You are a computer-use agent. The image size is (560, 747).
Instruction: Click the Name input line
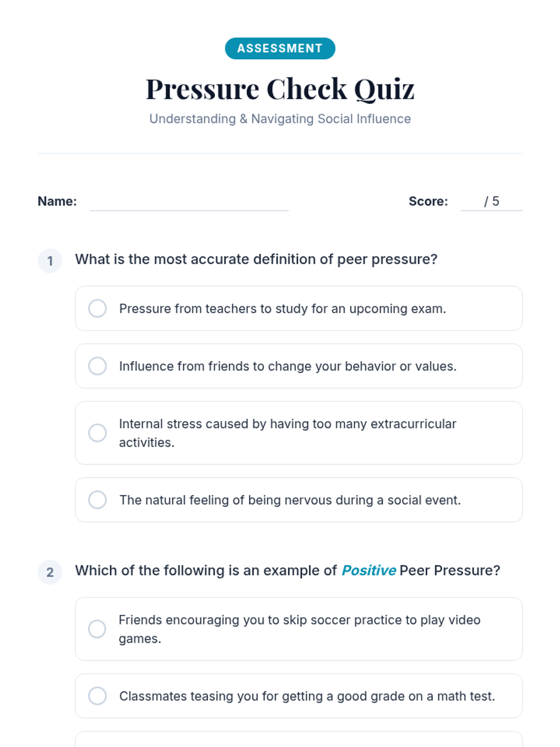tap(189, 202)
